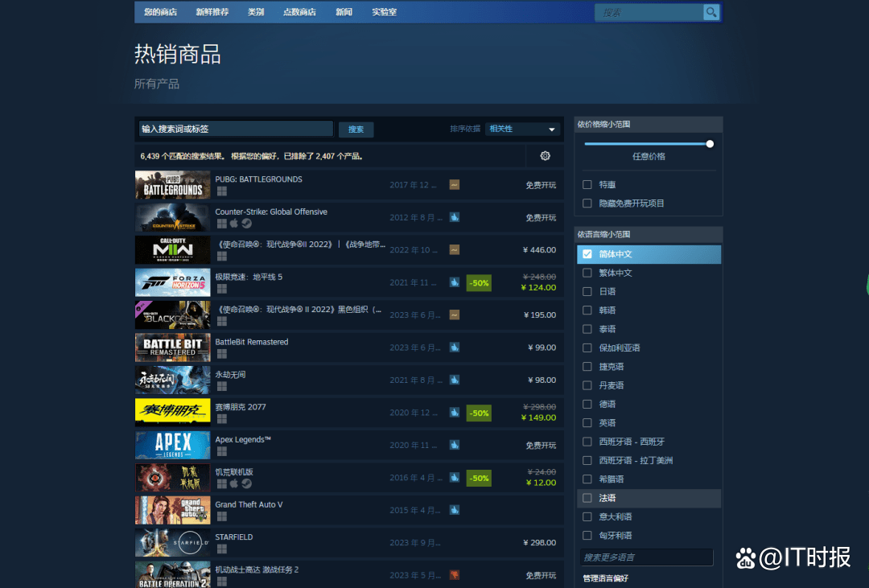Click the 搜索 button beside the tag field

point(356,130)
